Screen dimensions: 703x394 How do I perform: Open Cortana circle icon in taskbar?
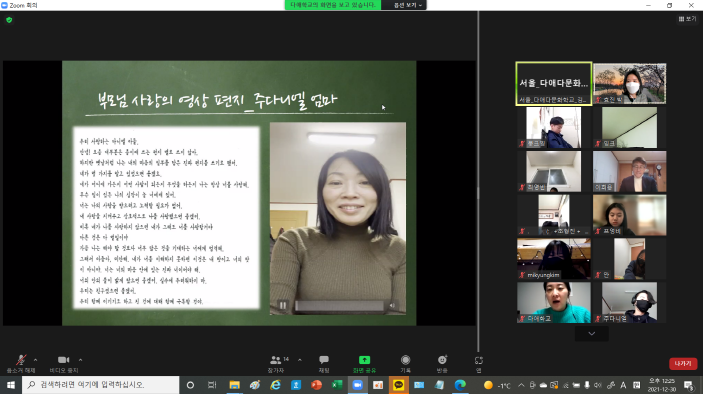coord(190,385)
